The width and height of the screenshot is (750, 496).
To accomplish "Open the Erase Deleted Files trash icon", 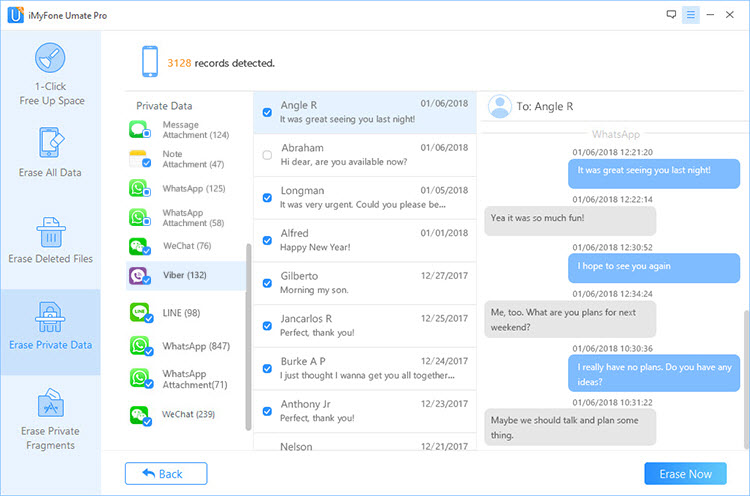I will (51, 232).
